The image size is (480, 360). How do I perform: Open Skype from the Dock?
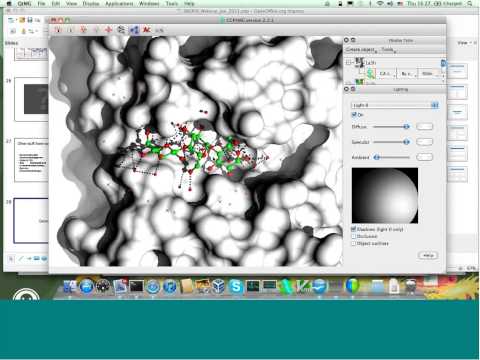tap(236, 286)
